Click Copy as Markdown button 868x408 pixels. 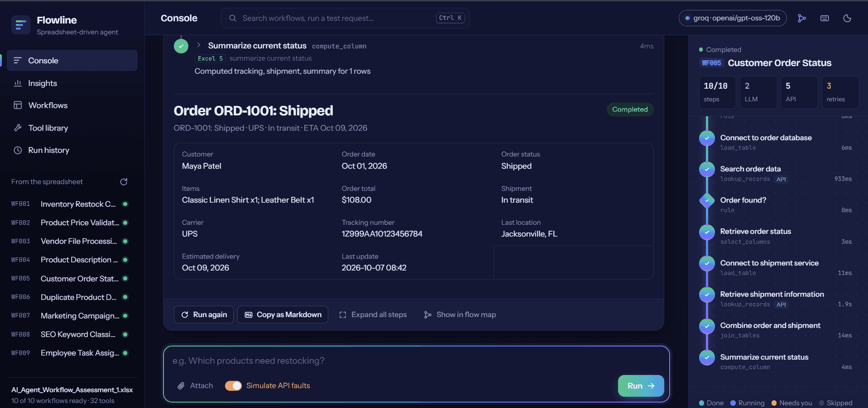[x=283, y=315]
